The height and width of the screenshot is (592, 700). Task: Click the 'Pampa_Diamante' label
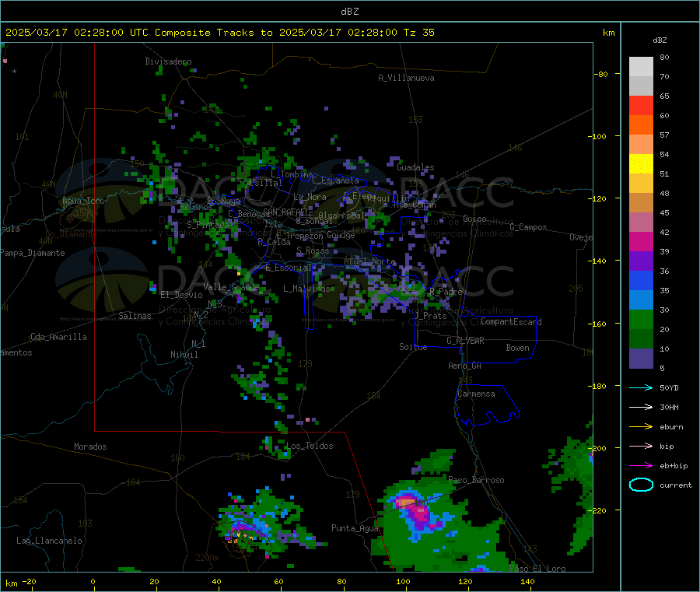(33, 253)
